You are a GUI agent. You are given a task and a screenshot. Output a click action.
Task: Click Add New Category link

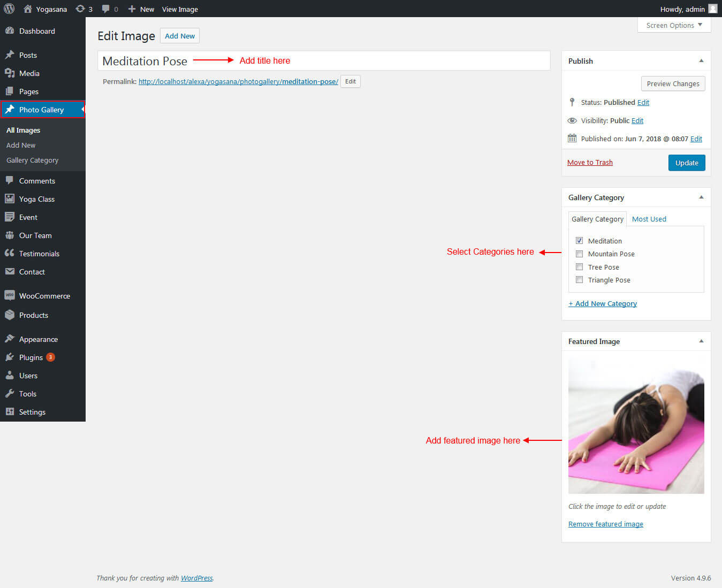point(603,303)
